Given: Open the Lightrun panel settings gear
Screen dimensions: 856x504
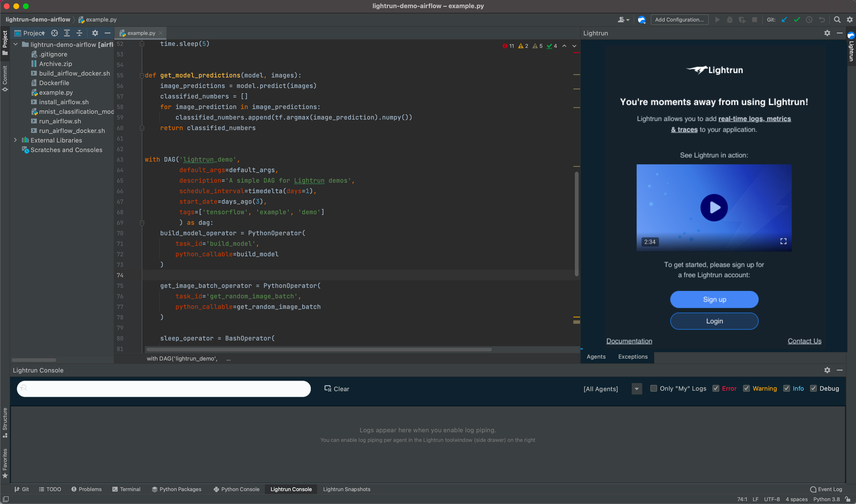Looking at the screenshot, I should (827, 33).
